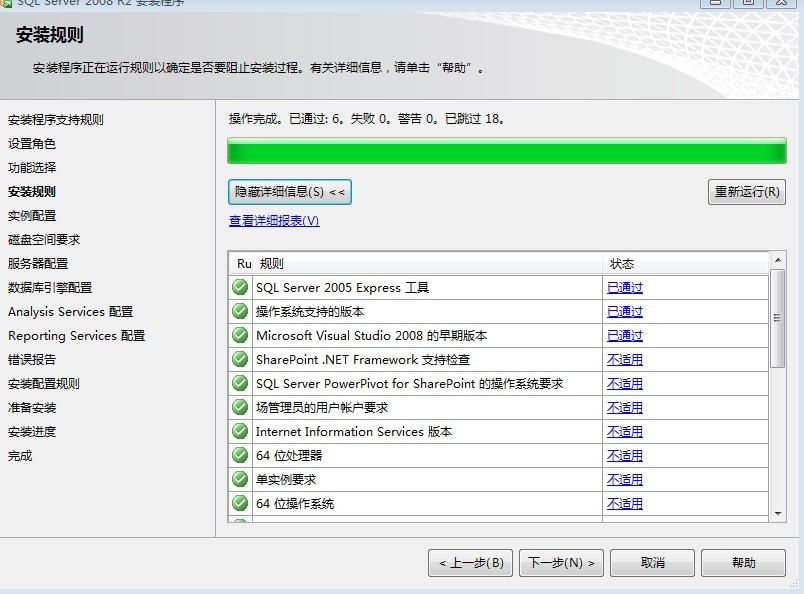Open 不适用 status for 场管理员的用户帐户要求
804x594 pixels.
(x=625, y=408)
